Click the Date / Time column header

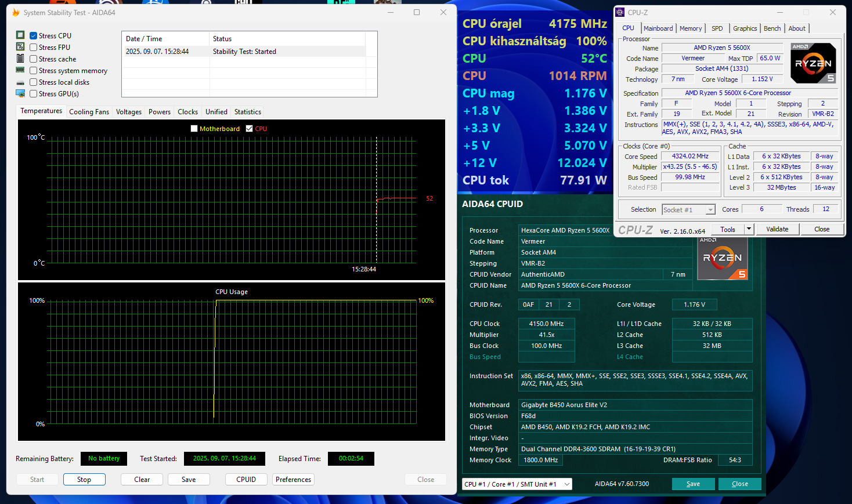point(165,39)
